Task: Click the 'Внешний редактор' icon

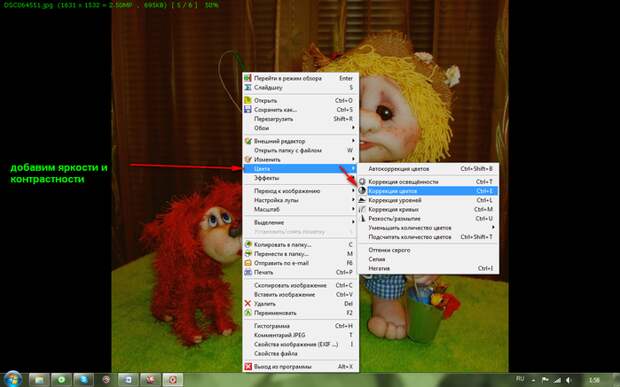Action: point(248,141)
